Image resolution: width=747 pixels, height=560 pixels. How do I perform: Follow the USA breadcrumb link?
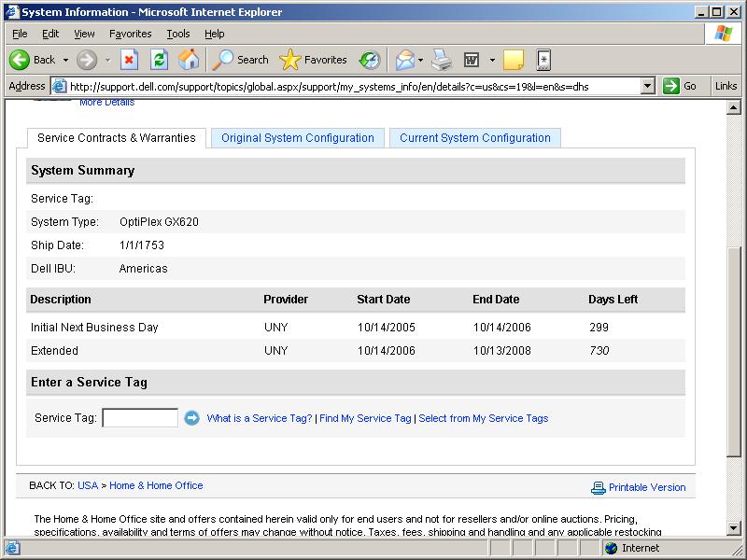click(x=88, y=485)
